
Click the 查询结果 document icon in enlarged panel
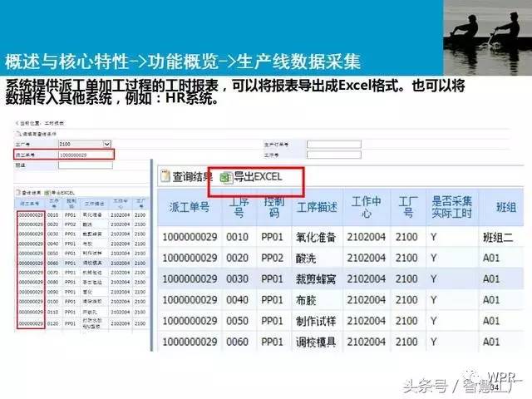coord(163,177)
